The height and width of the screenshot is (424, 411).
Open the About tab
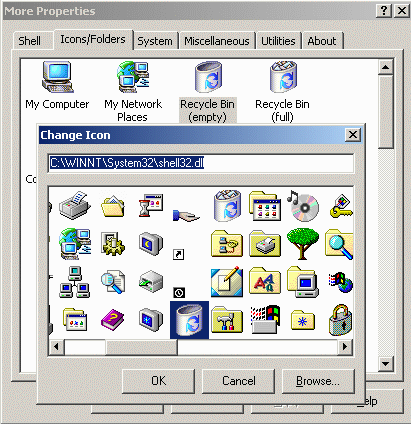(322, 41)
